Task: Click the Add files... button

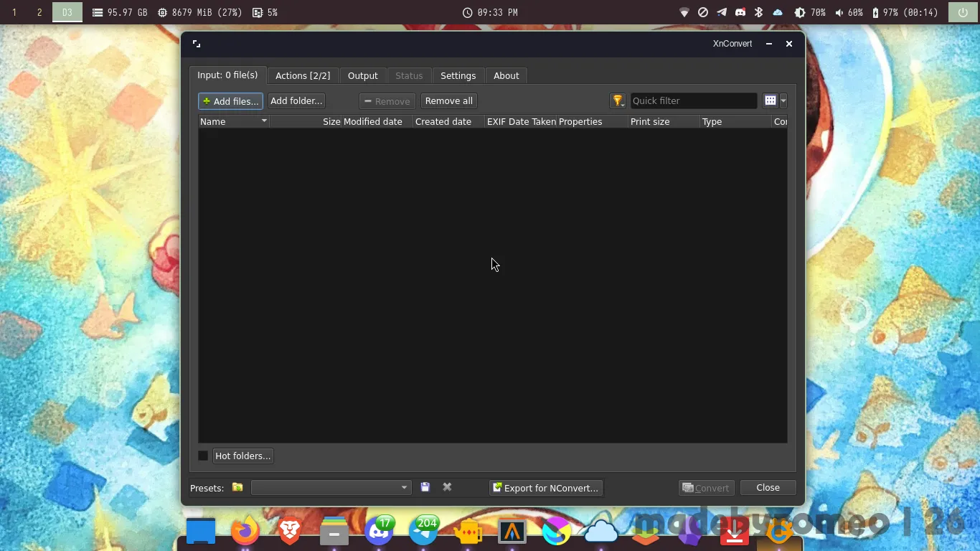Action: (230, 101)
